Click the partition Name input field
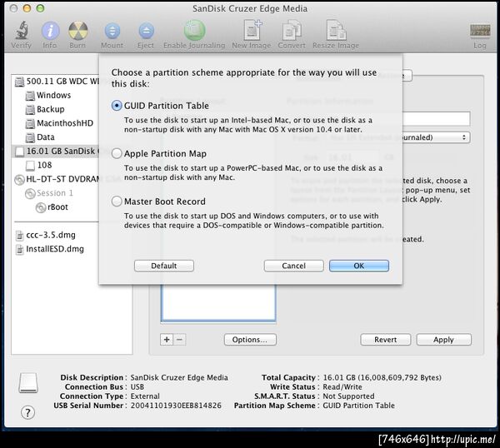The height and width of the screenshot is (448, 500). click(x=436, y=118)
